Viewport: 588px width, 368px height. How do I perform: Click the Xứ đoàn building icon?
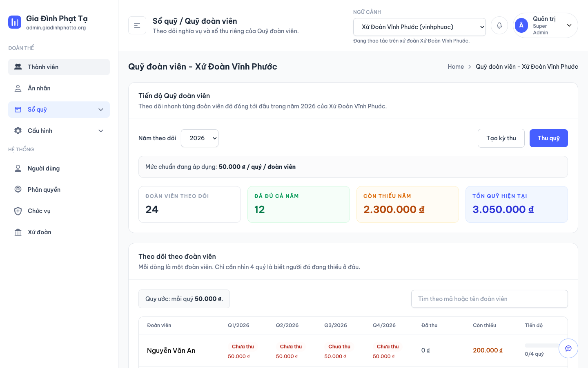[x=18, y=232]
